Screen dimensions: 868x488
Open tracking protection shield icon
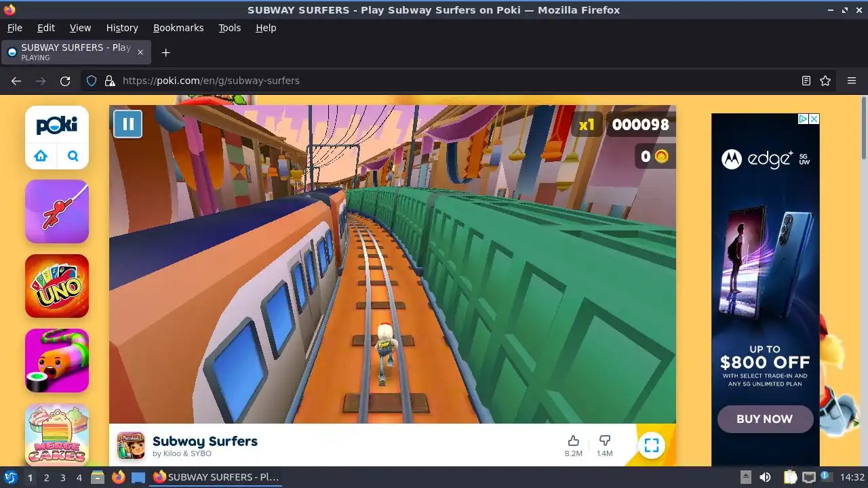[92, 81]
